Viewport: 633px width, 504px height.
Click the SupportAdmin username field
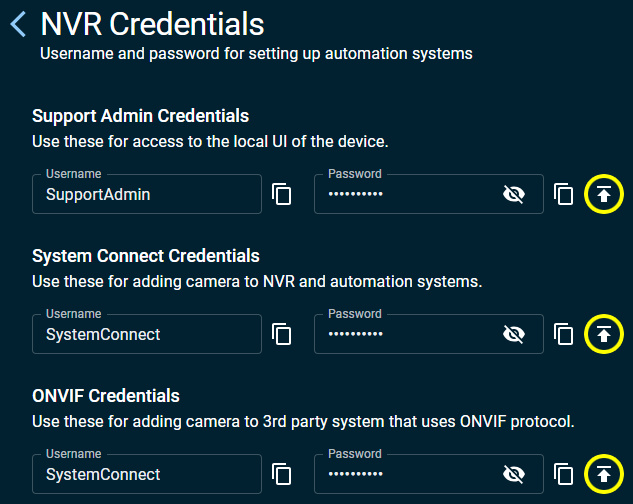(147, 194)
